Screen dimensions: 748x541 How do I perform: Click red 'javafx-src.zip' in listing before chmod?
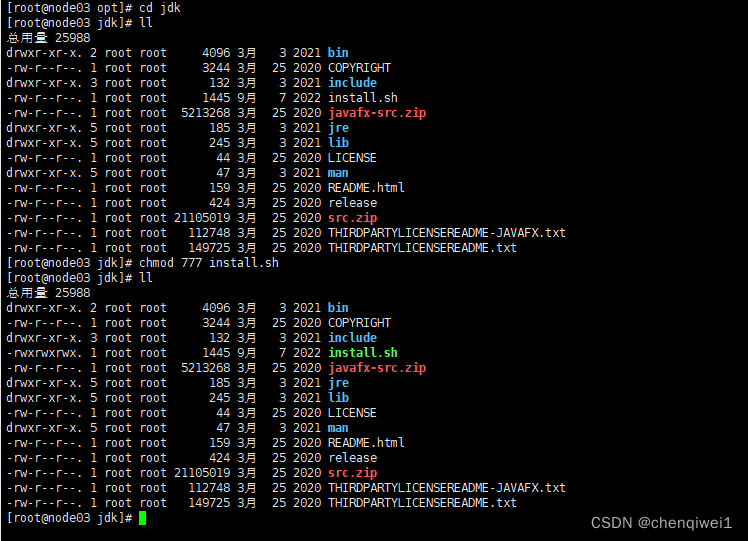point(377,113)
